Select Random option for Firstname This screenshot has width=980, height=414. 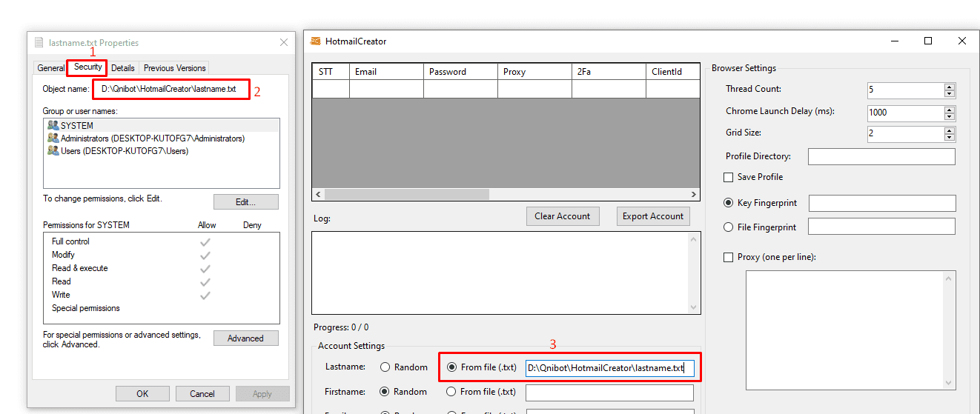point(403,392)
